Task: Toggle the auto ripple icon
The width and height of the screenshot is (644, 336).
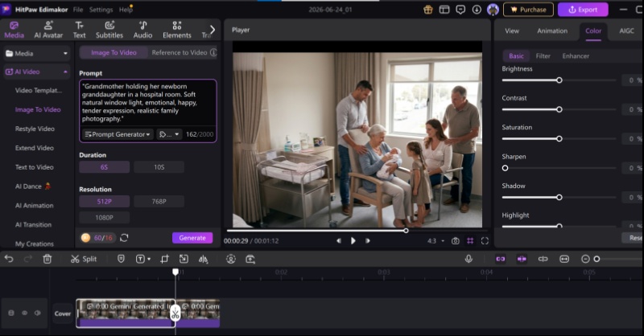Action: pyautogui.click(x=522, y=259)
